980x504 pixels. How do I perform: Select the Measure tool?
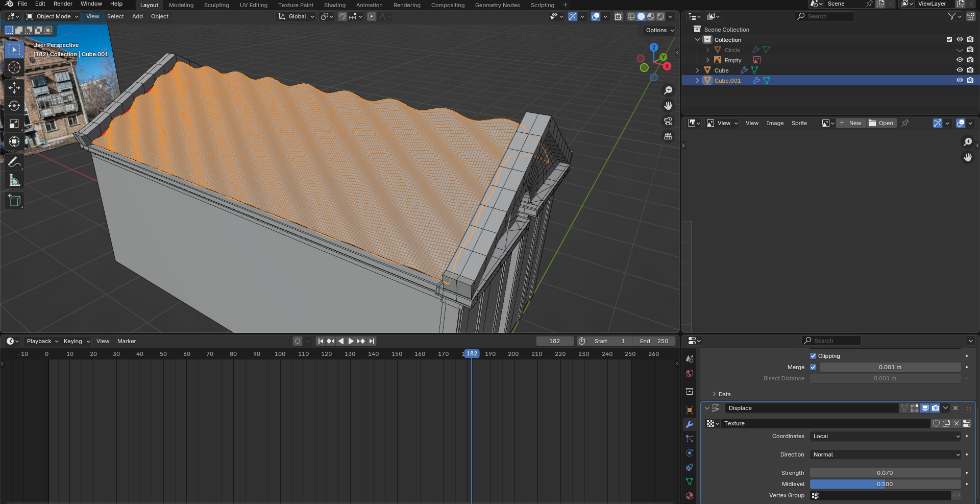tap(14, 180)
